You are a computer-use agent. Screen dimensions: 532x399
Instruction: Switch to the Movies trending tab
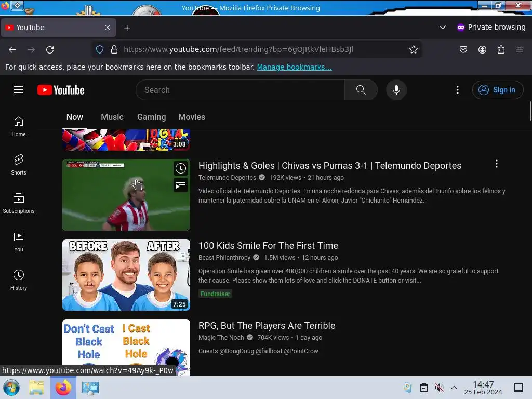tap(192, 117)
